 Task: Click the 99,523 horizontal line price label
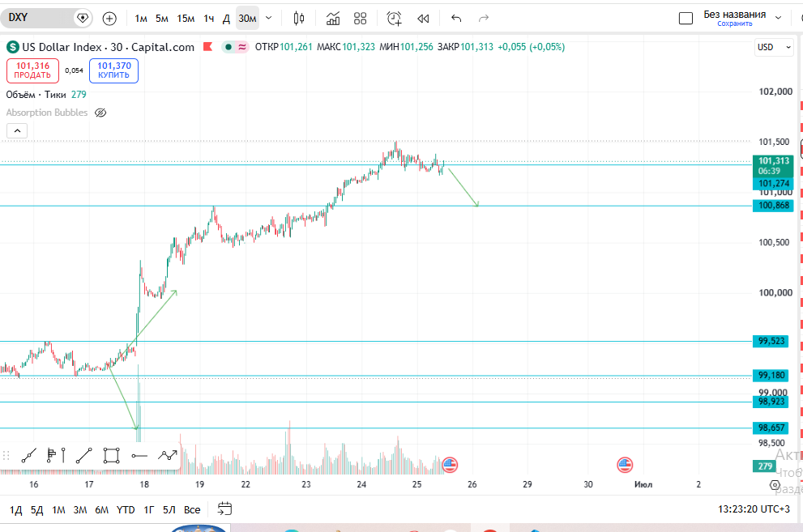(x=771, y=341)
